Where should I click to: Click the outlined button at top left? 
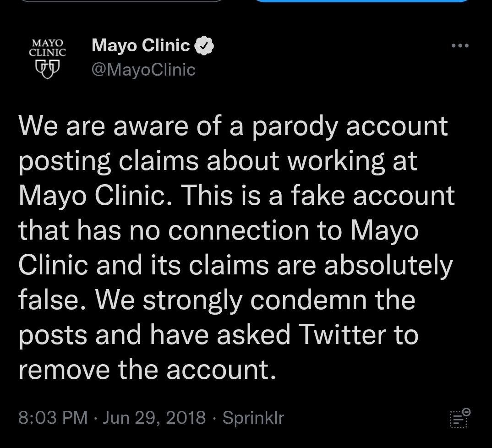122,1
